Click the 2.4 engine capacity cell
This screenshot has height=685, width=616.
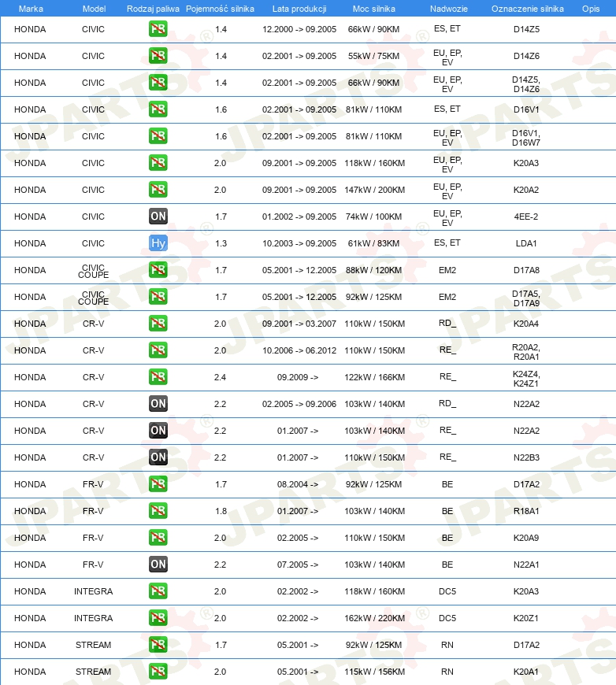click(x=220, y=377)
